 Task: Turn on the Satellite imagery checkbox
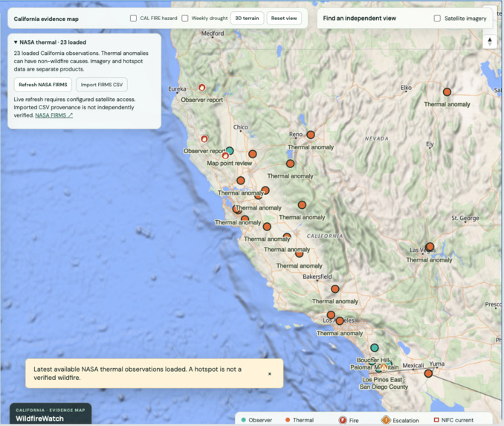437,19
